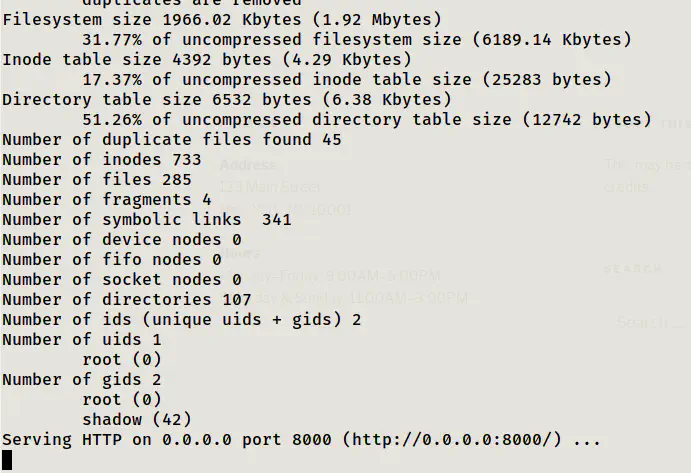The height and width of the screenshot is (473, 691).
Task: Click the faint Address heading
Action: (247, 164)
